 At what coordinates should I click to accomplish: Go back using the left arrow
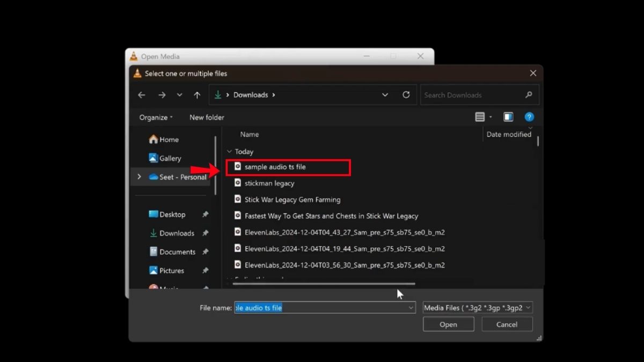142,95
